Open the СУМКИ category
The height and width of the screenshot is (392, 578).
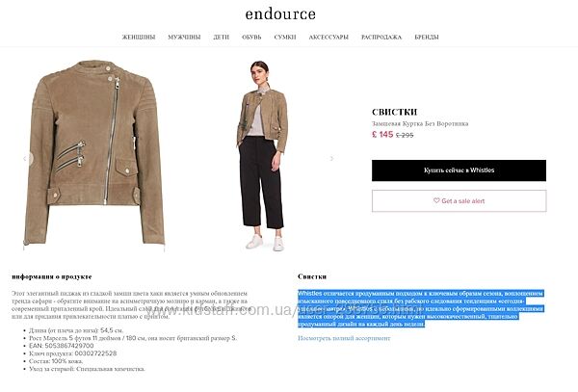[x=285, y=37]
